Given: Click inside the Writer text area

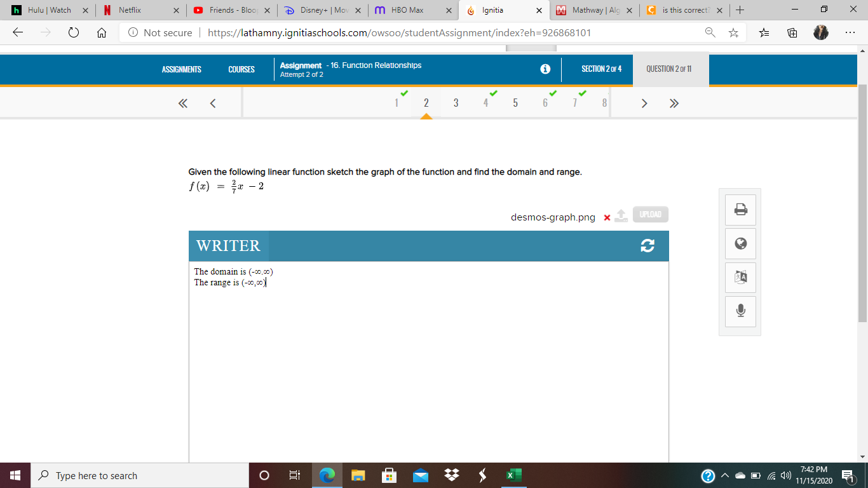Looking at the screenshot, I should pyautogui.click(x=429, y=362).
